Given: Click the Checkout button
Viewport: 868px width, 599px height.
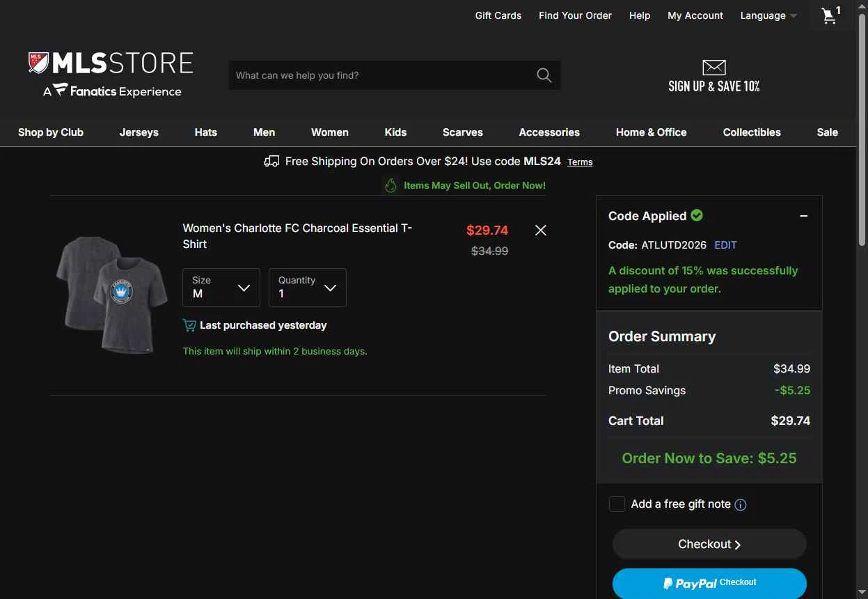Looking at the screenshot, I should point(709,544).
